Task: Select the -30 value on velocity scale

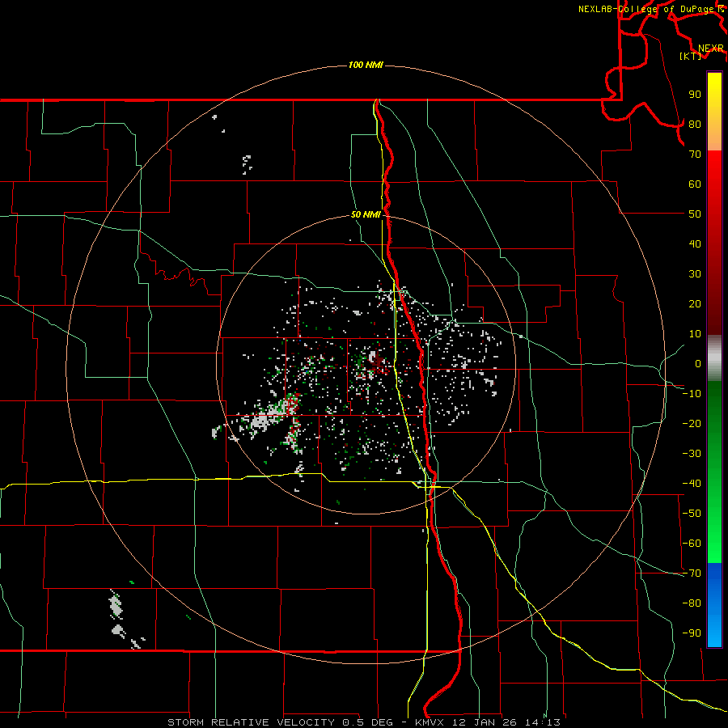Action: tap(692, 454)
